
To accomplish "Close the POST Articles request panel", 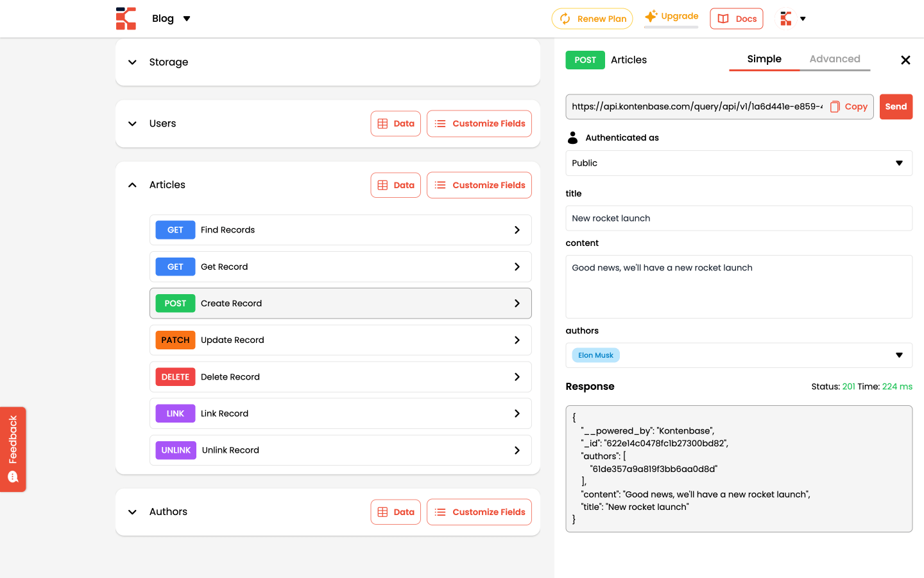I will point(905,60).
